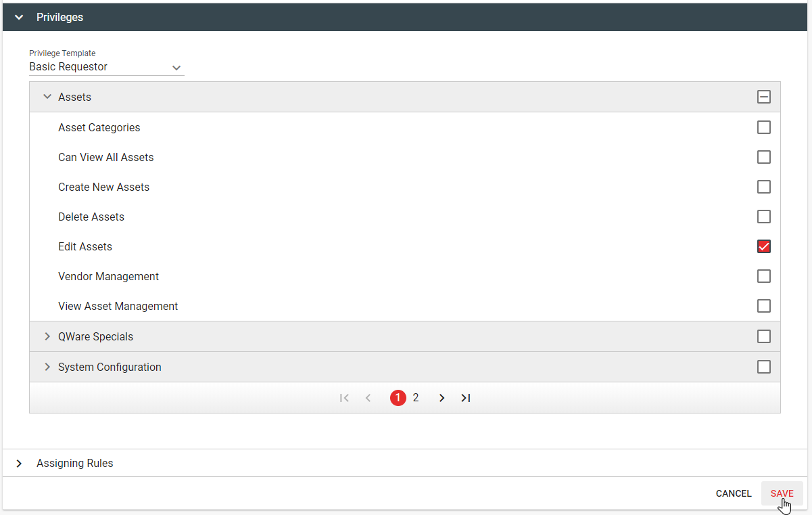The image size is (812, 515).
Task: Tick the QWare Specials group checkbox
Action: click(x=764, y=336)
